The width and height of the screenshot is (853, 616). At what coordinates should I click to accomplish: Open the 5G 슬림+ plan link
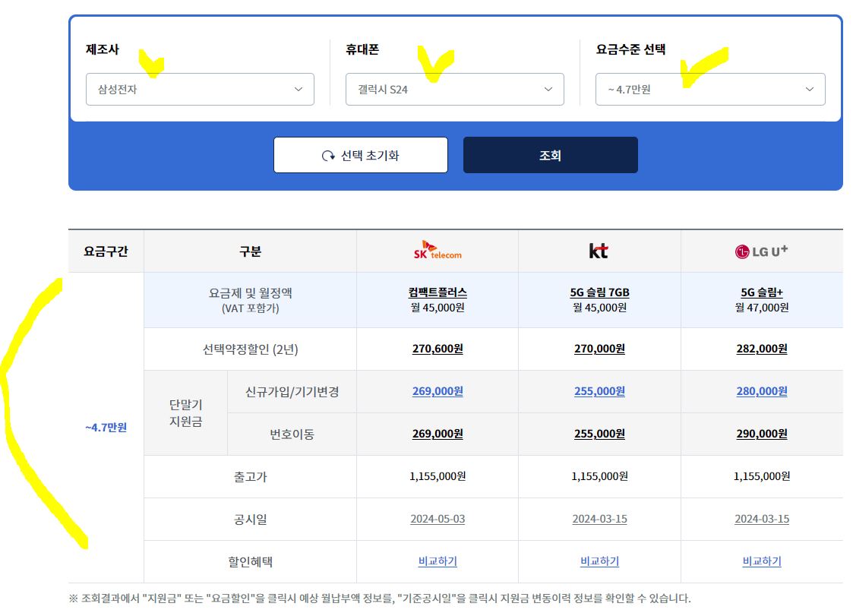click(762, 292)
